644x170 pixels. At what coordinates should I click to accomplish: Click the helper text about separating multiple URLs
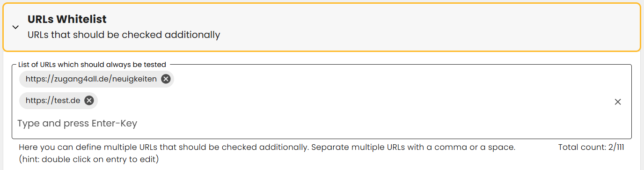click(267, 148)
